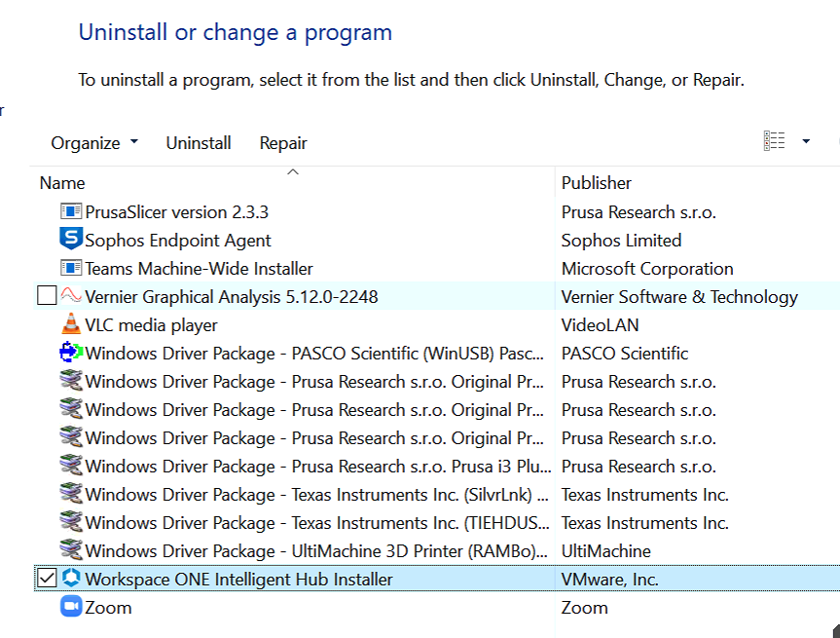
Task: Click the Zoom application icon
Action: 71,607
